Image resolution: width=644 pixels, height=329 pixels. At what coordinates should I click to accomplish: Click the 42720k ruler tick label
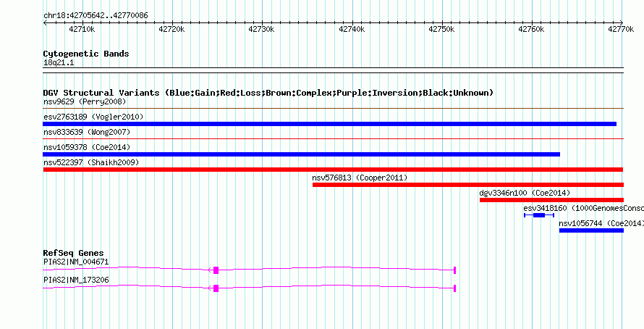171,30
